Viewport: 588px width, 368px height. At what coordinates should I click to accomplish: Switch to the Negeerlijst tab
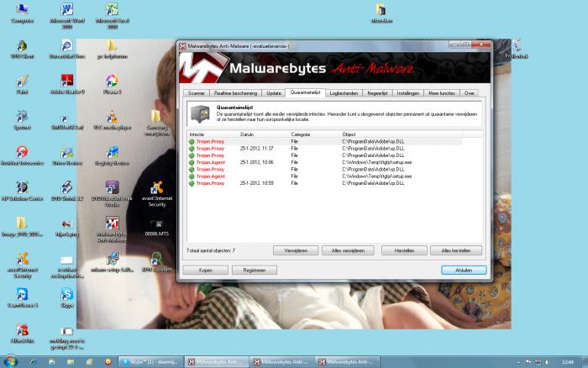coord(377,93)
